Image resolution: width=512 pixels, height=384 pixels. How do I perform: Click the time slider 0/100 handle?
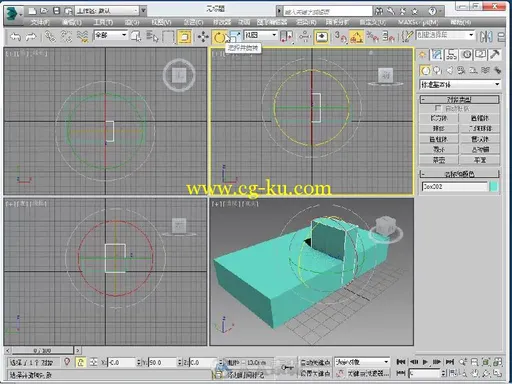42,351
